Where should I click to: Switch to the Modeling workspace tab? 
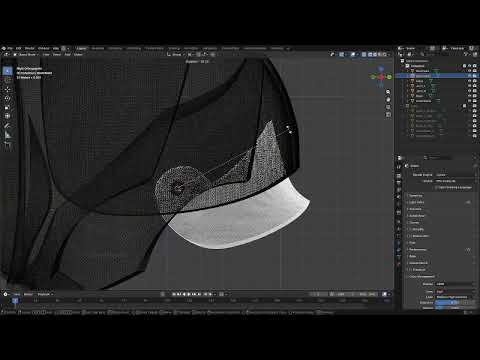tap(98, 48)
